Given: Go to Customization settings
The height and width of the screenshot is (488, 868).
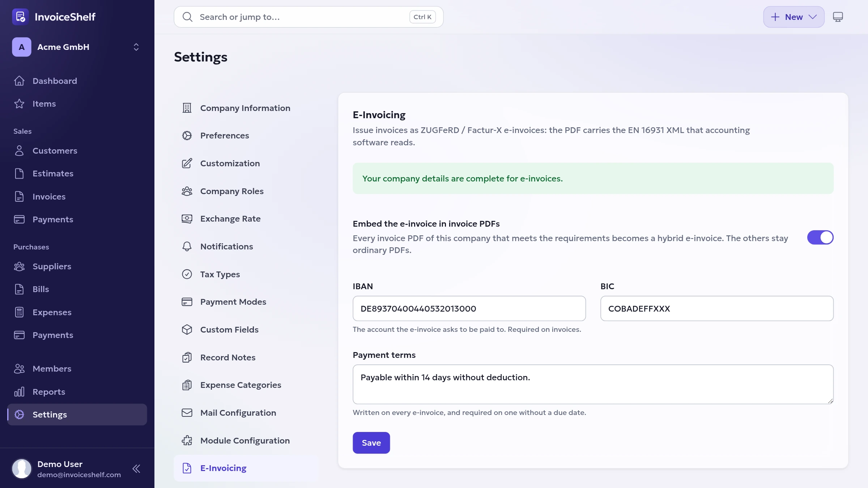Looking at the screenshot, I should tap(246, 163).
